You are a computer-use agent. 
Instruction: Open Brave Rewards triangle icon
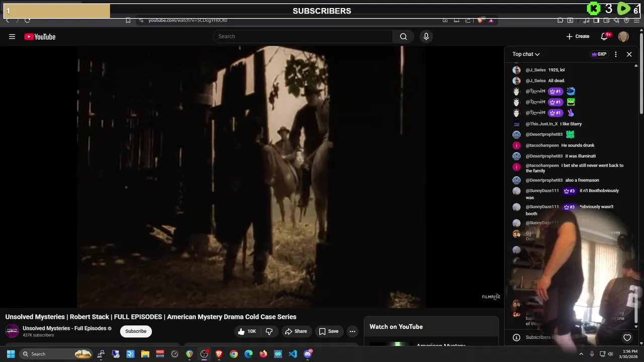click(x=491, y=20)
